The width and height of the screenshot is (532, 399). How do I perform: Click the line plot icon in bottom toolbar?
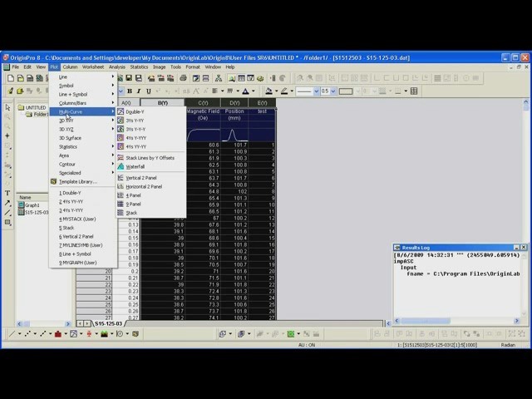click(12, 334)
